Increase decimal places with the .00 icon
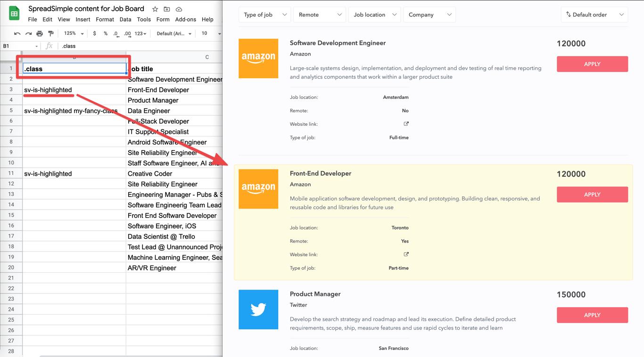 127,34
